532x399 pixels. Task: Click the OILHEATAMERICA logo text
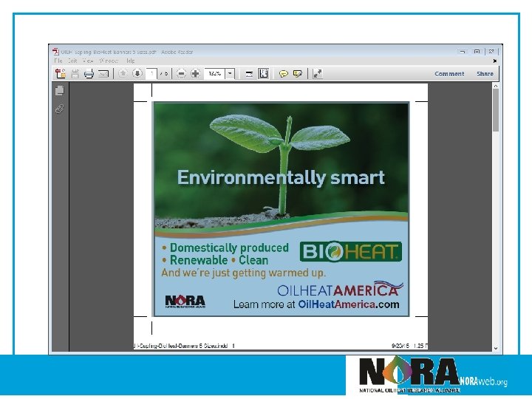pyautogui.click(x=339, y=290)
